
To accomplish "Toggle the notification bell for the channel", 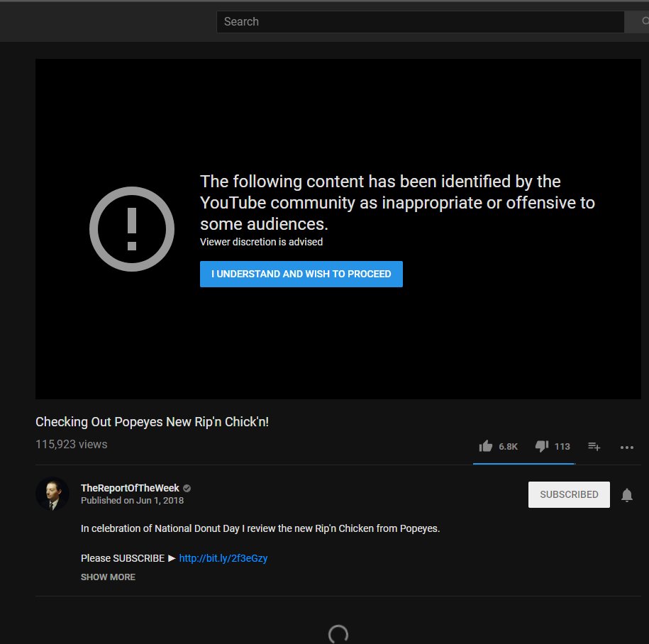I will pos(626,494).
